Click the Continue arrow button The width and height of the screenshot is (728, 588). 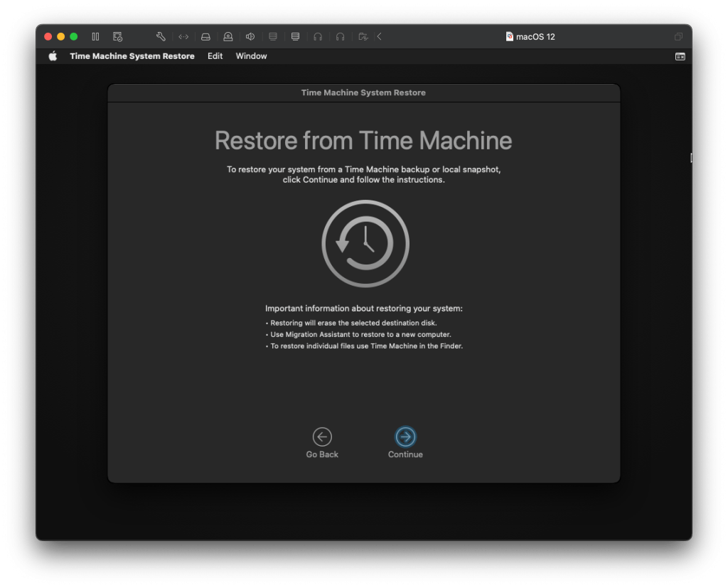405,437
